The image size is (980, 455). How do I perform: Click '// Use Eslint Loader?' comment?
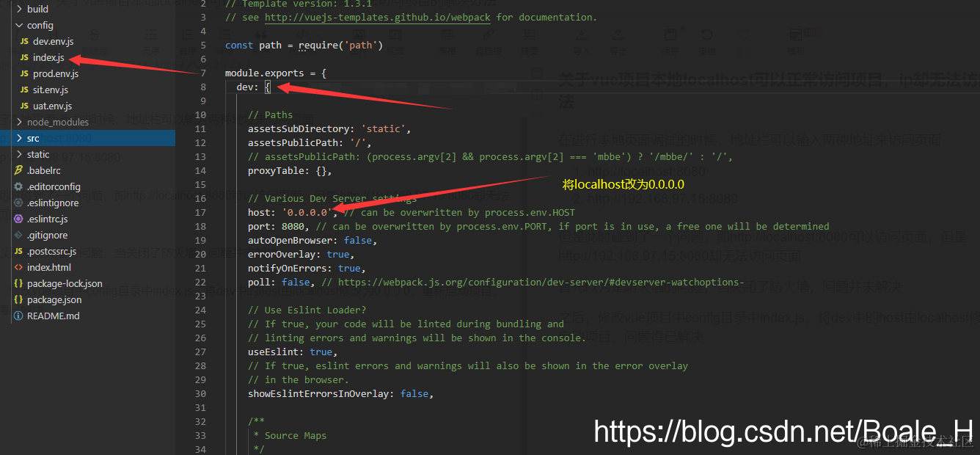click(x=307, y=310)
